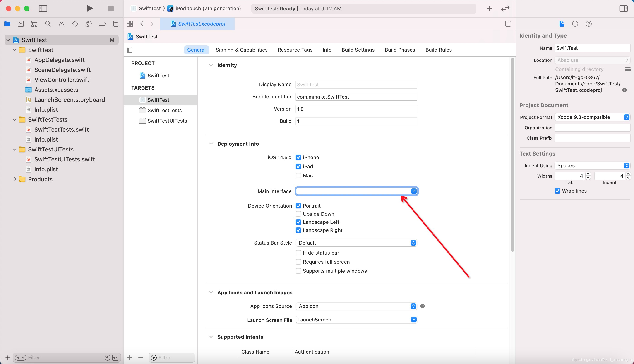The height and width of the screenshot is (364, 634).
Task: Toggle the right inspector panel icon
Action: point(623,9)
